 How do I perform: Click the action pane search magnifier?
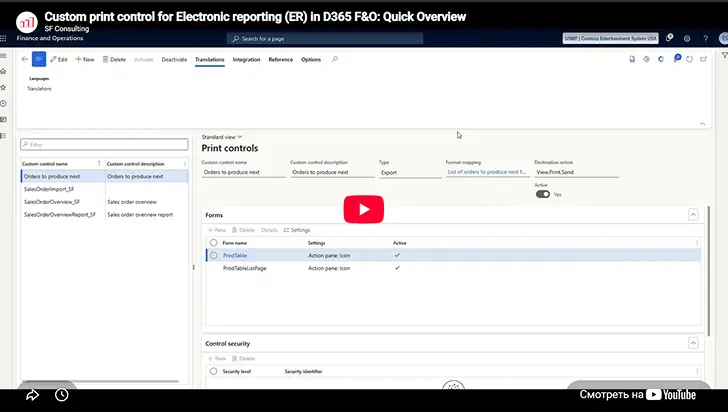pyautogui.click(x=335, y=59)
